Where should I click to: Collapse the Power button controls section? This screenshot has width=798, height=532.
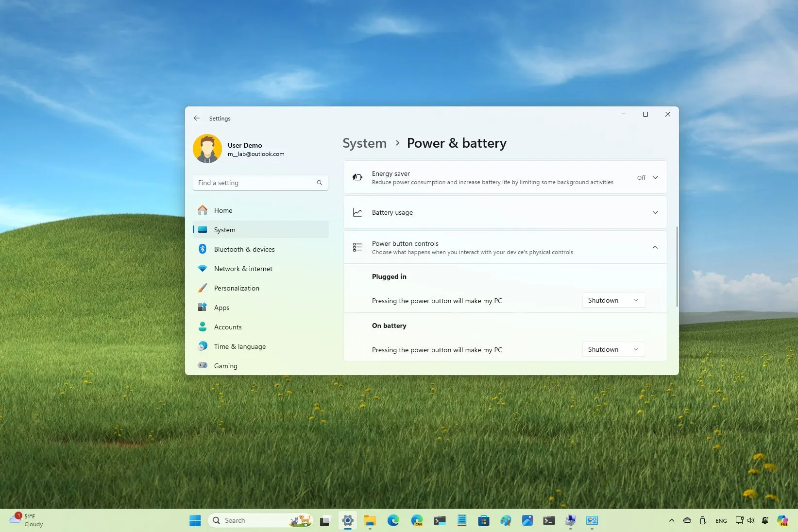[x=655, y=247]
